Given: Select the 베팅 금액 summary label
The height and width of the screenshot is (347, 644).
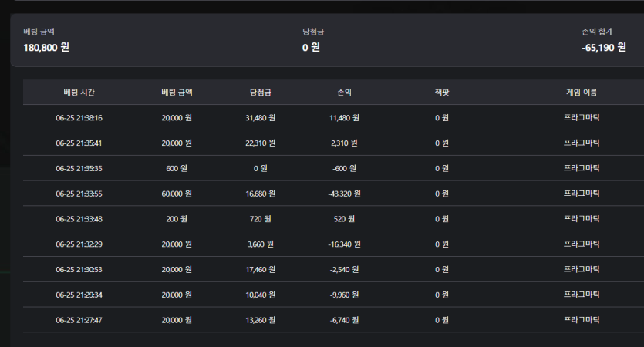Looking at the screenshot, I should [39, 32].
